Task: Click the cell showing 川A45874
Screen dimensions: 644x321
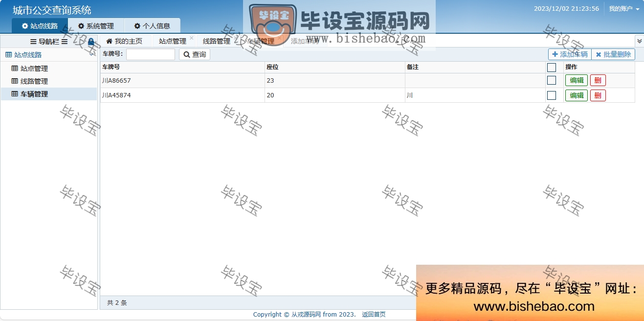Action: 182,95
